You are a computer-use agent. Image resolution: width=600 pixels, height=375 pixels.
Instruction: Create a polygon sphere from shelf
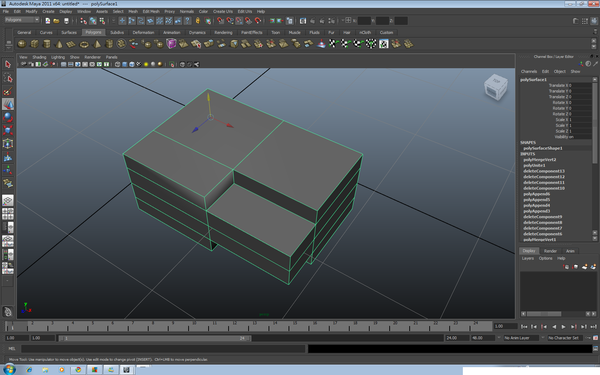pyautogui.click(x=22, y=44)
